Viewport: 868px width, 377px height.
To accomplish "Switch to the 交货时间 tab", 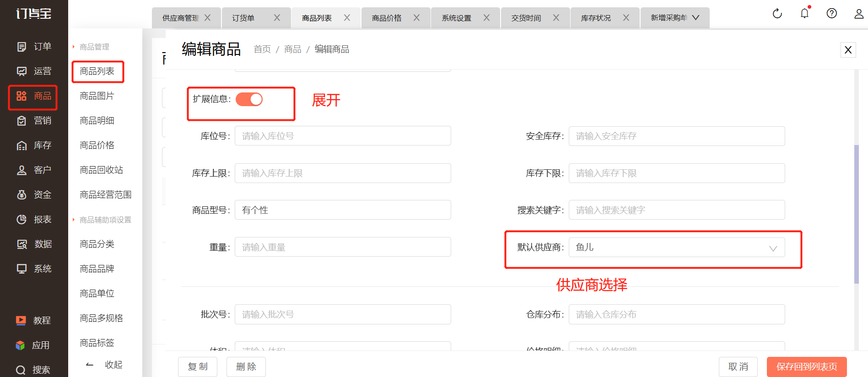I will (x=526, y=18).
